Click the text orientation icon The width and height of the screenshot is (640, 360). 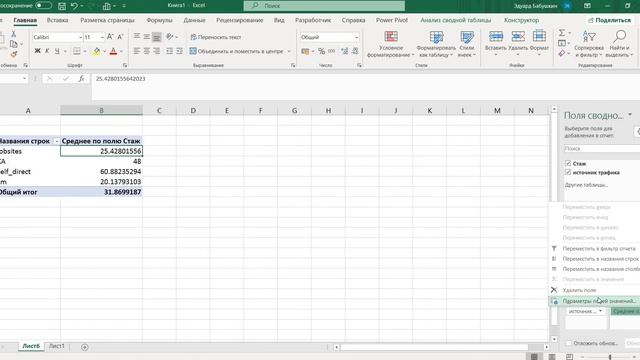click(x=170, y=37)
